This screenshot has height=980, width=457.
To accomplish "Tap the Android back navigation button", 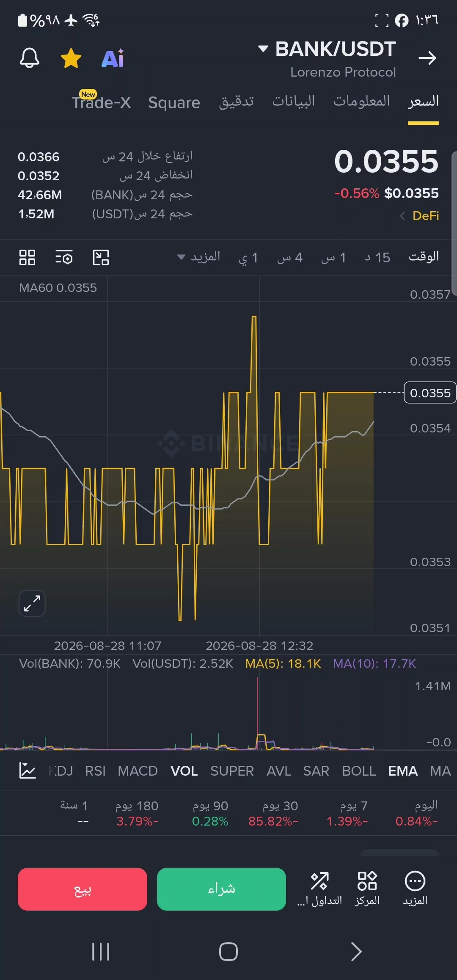I will click(356, 952).
